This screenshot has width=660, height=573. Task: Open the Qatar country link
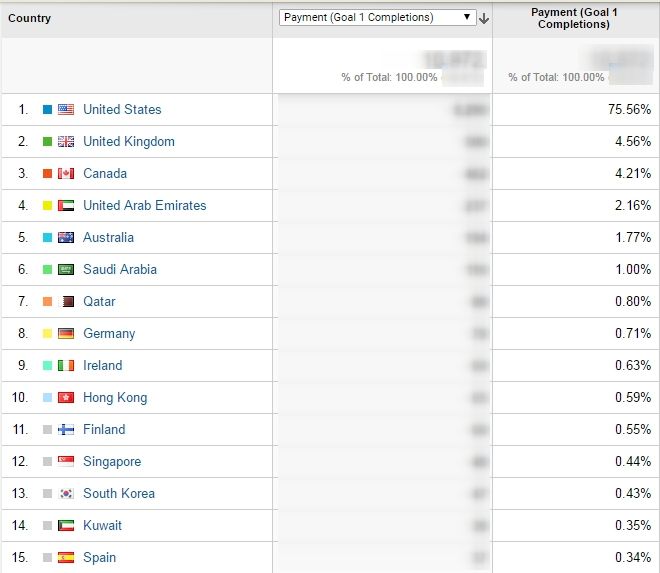coord(99,301)
